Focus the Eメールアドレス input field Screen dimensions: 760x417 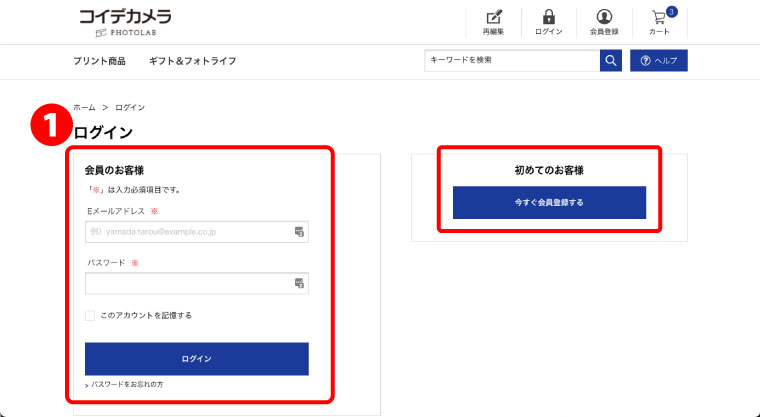(190, 232)
